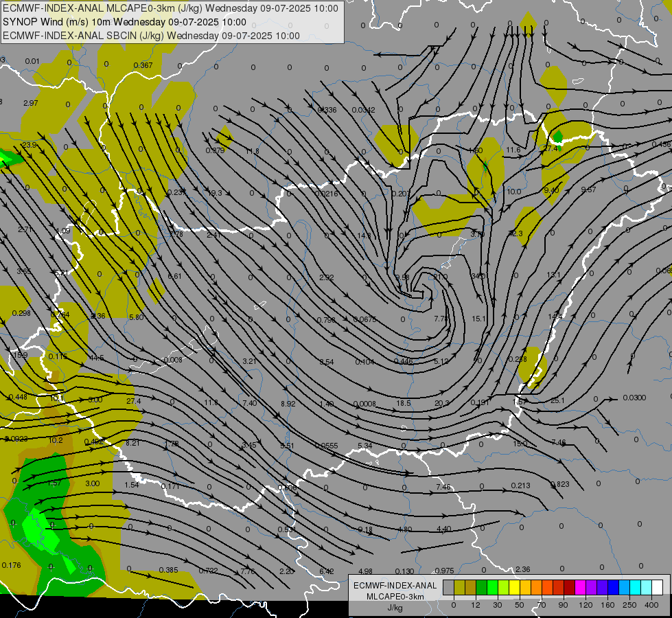The width and height of the screenshot is (672, 618).
Task: Click the map value 5.34
Action: [x=364, y=446]
